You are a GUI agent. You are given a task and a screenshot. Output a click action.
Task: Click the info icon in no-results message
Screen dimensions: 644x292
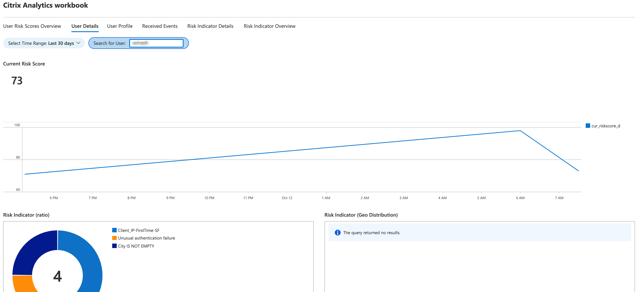coord(337,233)
